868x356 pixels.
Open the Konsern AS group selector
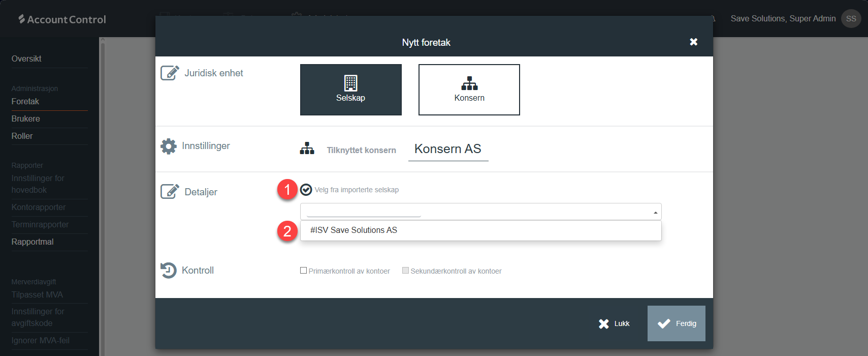point(448,149)
